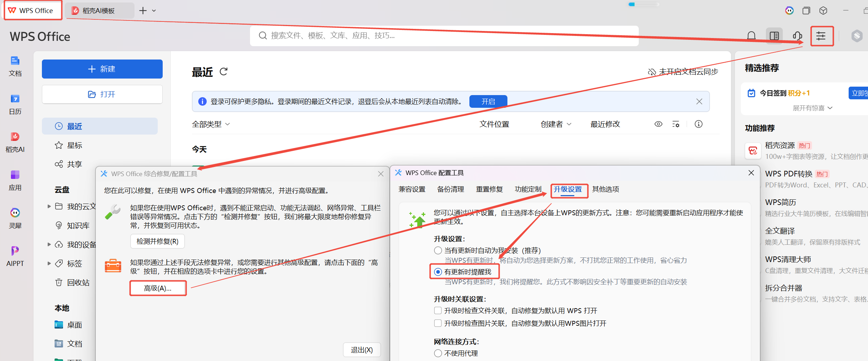Open the global settings sliders icon
This screenshot has height=361, width=868.
click(821, 36)
